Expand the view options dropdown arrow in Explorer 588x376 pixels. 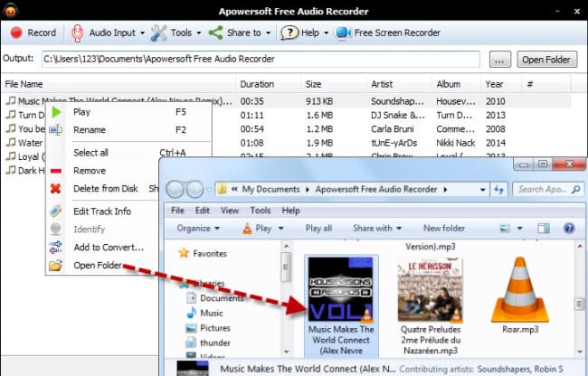[x=520, y=228]
